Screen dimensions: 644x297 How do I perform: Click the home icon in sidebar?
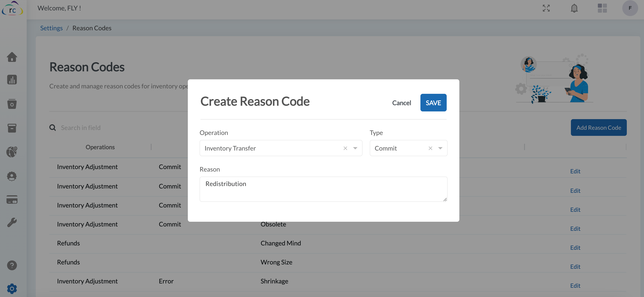[x=12, y=57]
